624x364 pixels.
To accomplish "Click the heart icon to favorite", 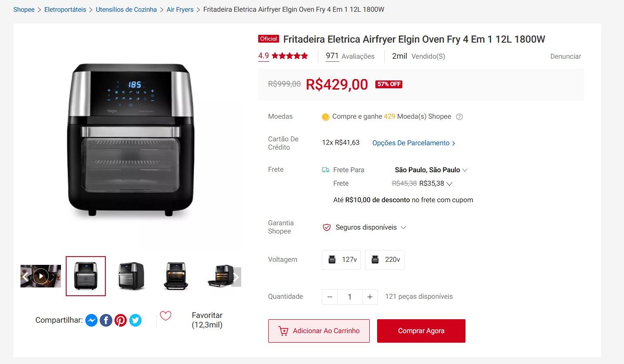I will click(165, 316).
